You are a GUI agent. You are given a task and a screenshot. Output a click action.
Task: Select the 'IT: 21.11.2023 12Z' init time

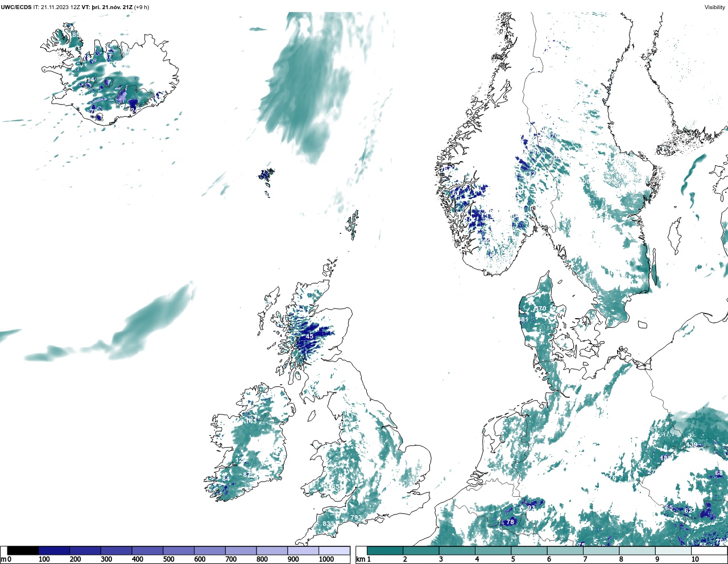click(57, 7)
